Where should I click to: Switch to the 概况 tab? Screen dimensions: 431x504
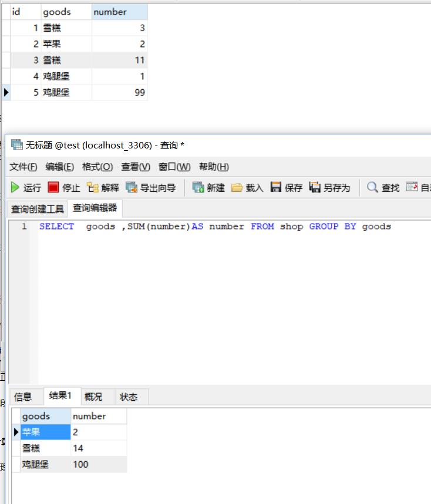pos(93,397)
